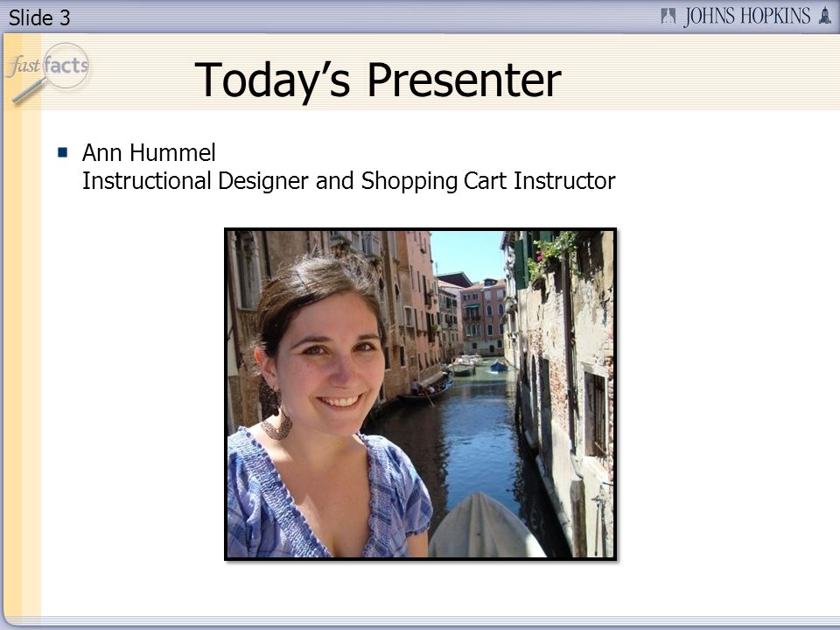
Task: Click "Instructional Designer and Shopping Cart Instructor" line
Action: pyautogui.click(x=349, y=181)
